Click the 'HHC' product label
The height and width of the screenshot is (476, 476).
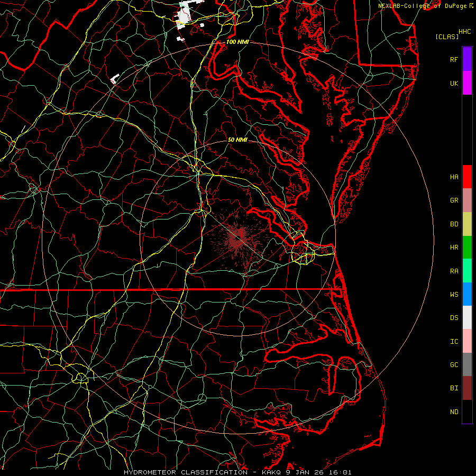(x=464, y=32)
